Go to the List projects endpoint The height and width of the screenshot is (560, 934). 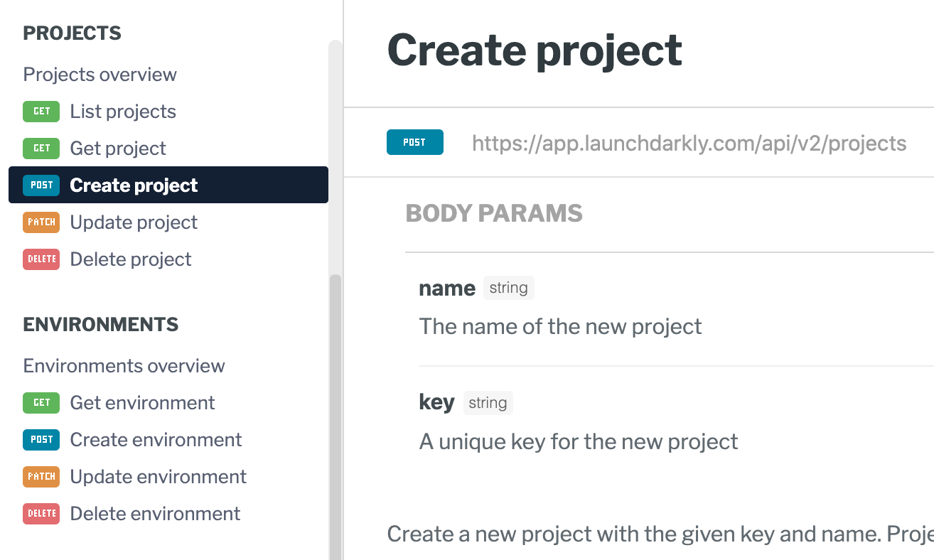123,112
